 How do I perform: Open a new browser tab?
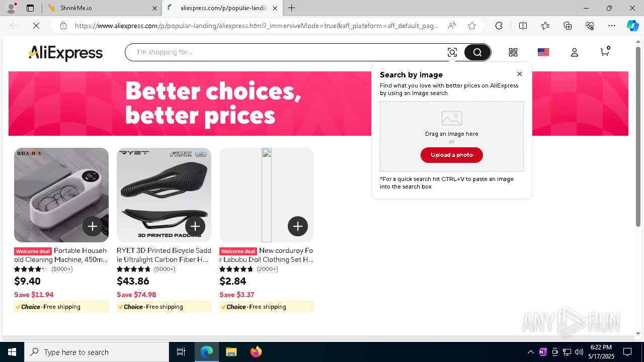[x=292, y=8]
